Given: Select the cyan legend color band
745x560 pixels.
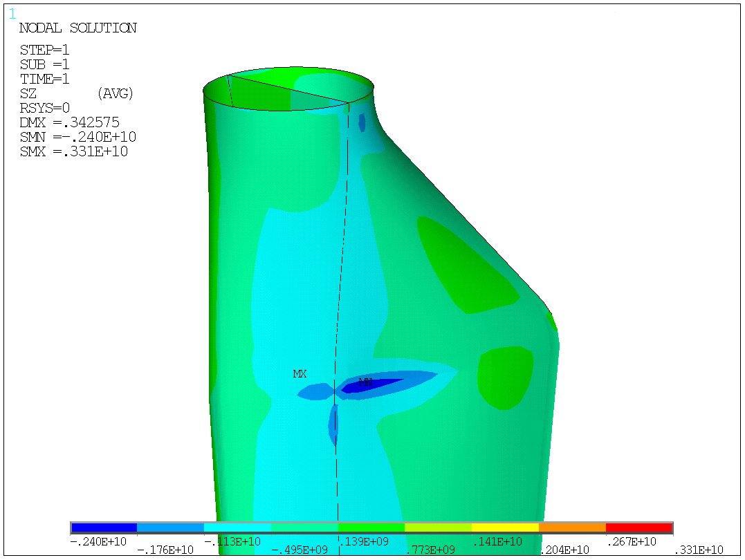Looking at the screenshot, I should [x=237, y=528].
